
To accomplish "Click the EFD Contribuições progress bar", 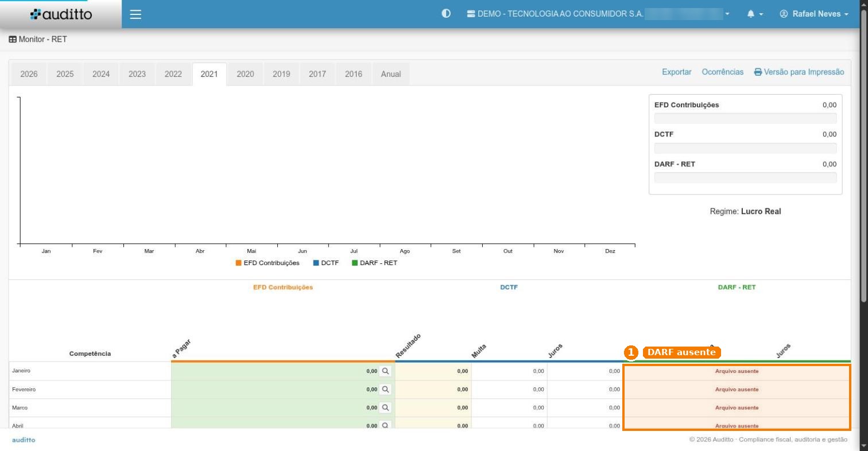I will [x=745, y=118].
